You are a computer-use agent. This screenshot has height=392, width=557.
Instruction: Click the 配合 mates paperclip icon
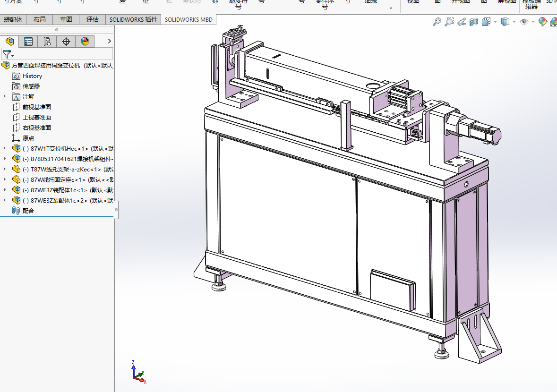pyautogui.click(x=16, y=211)
